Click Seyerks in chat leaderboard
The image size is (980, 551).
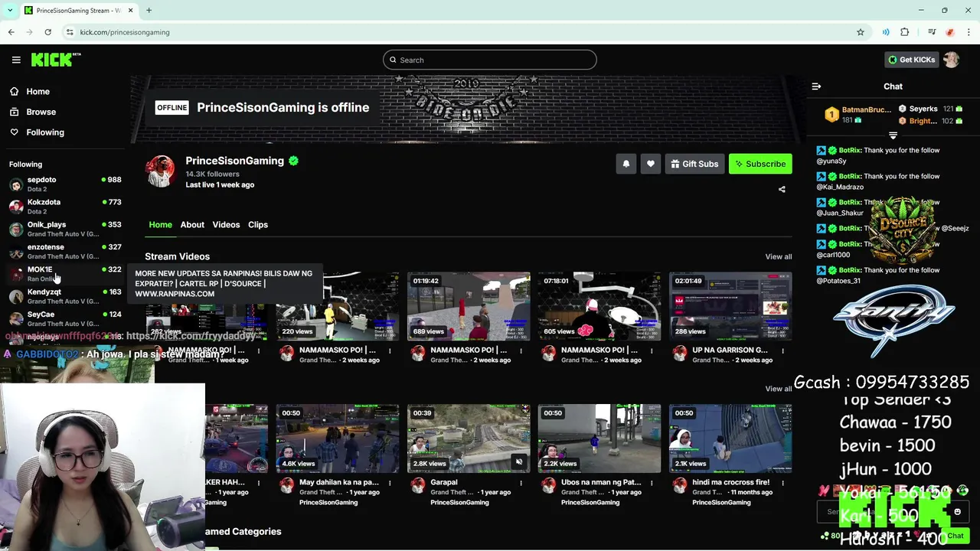923,109
